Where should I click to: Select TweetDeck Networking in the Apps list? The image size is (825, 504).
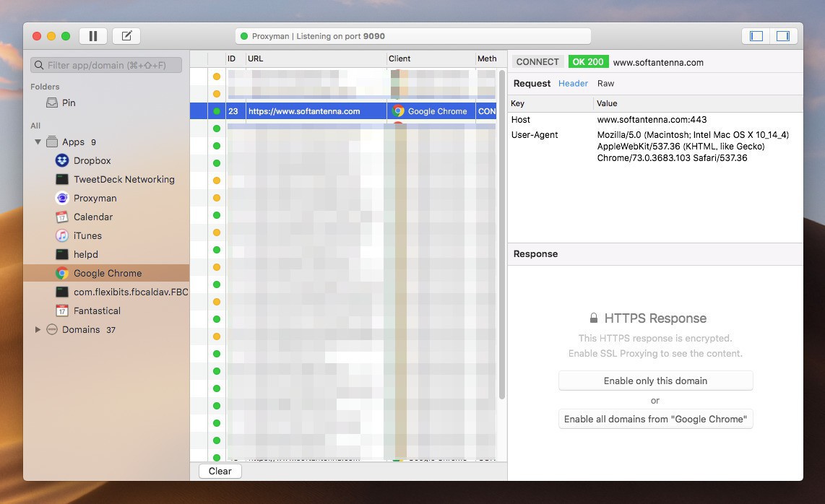click(124, 179)
